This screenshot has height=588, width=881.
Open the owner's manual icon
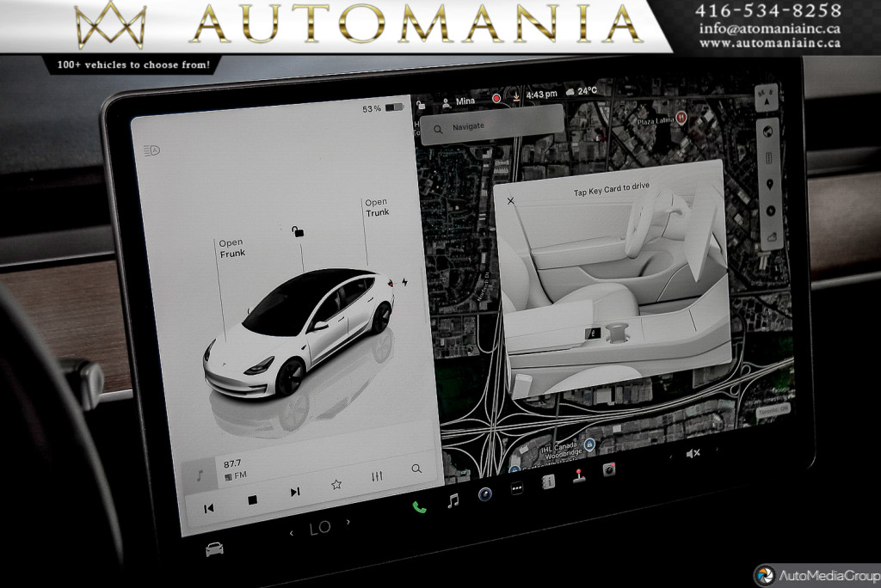(x=548, y=482)
